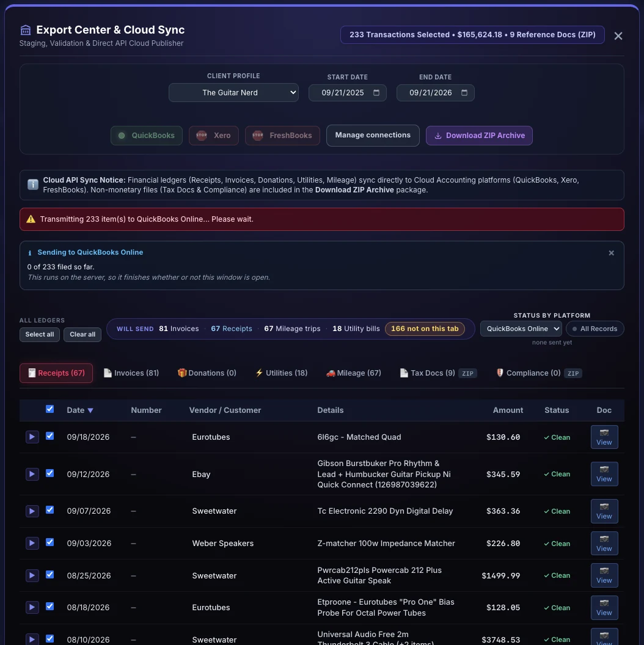Click the Start Date field
Screen dimensions: 644x645
point(347,93)
